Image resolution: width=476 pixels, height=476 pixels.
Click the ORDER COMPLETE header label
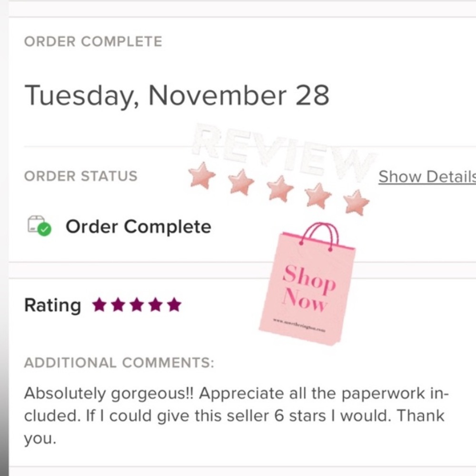pyautogui.click(x=93, y=41)
